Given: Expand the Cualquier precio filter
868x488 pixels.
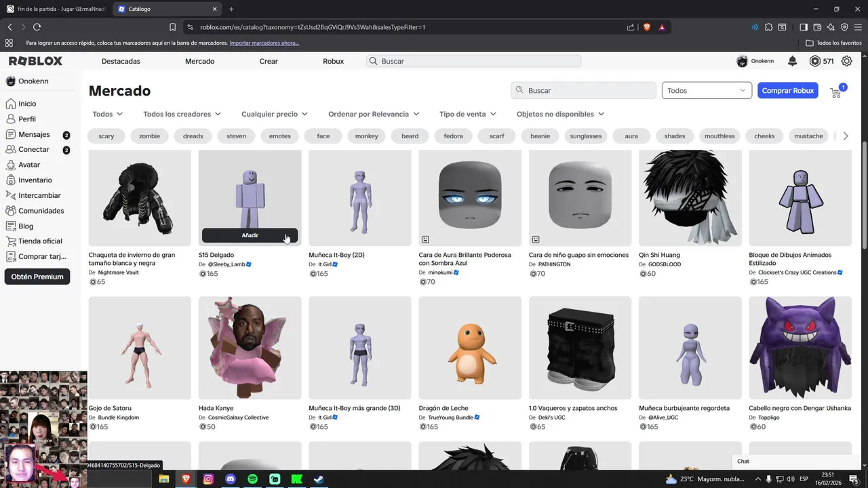Looking at the screenshot, I should [275, 114].
